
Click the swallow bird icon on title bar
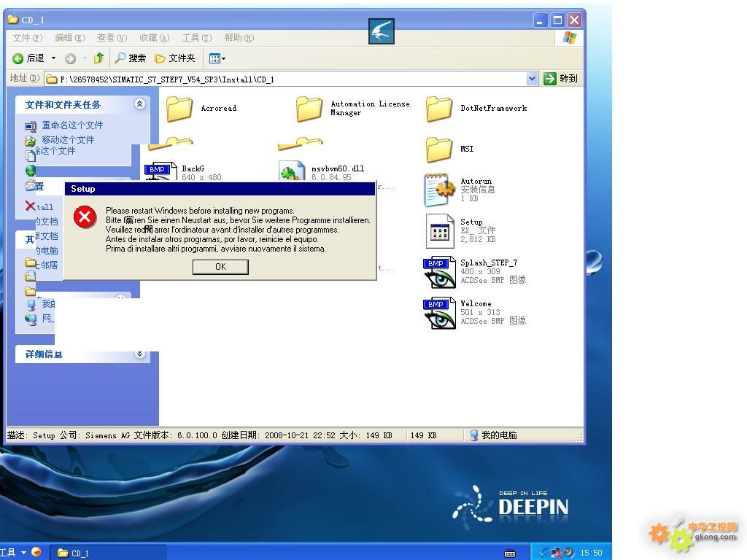click(x=381, y=31)
